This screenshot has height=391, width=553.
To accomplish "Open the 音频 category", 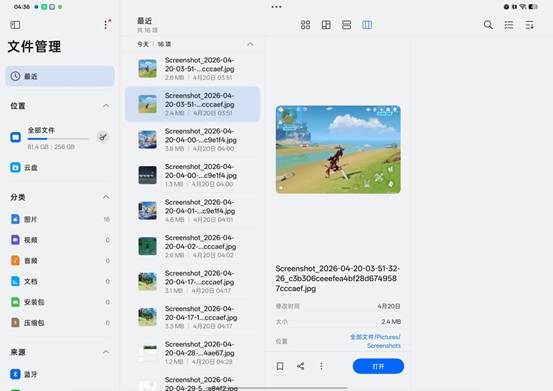I will click(x=60, y=261).
